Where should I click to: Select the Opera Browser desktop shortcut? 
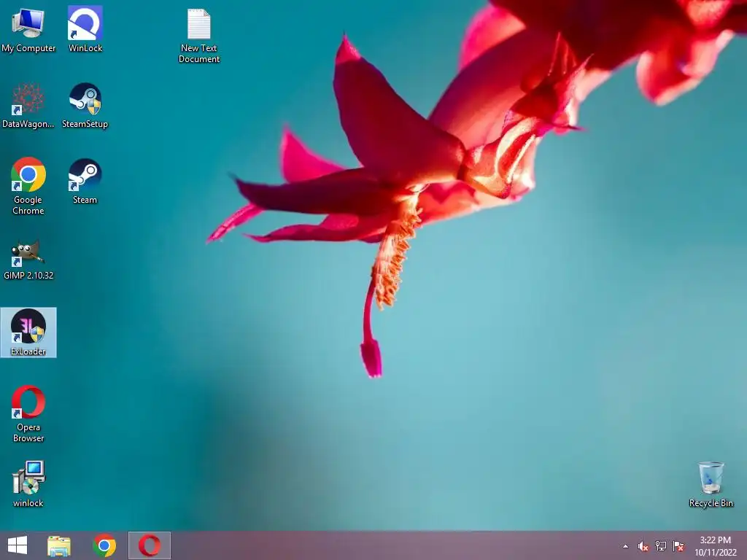pyautogui.click(x=28, y=414)
